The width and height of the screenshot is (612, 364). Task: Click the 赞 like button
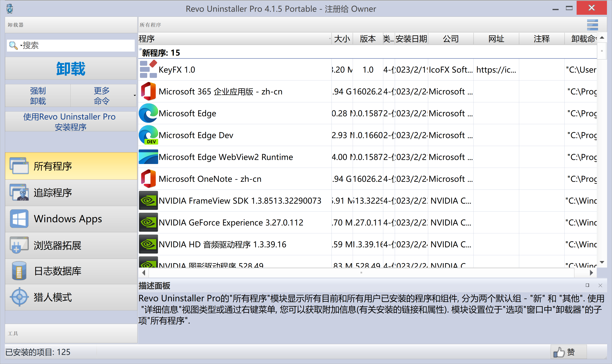[569, 352]
